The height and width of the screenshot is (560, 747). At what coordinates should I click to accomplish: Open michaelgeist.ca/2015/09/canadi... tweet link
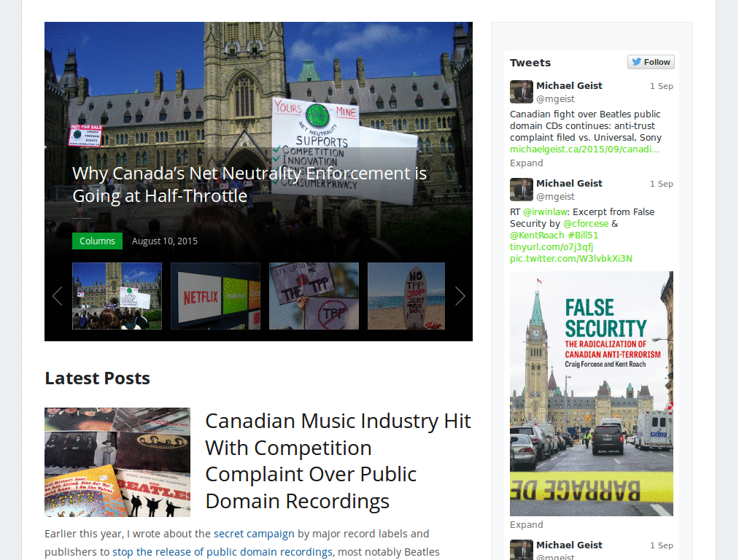(x=584, y=149)
